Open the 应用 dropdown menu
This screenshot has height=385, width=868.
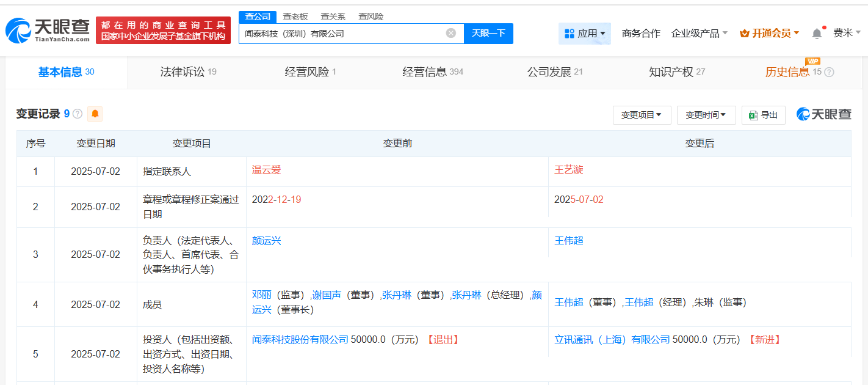(585, 33)
